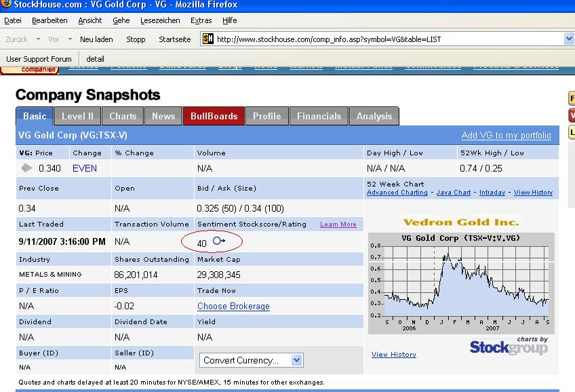Open the Convert Currency dropdown
Screen dimensions: 575x392
click(251, 360)
